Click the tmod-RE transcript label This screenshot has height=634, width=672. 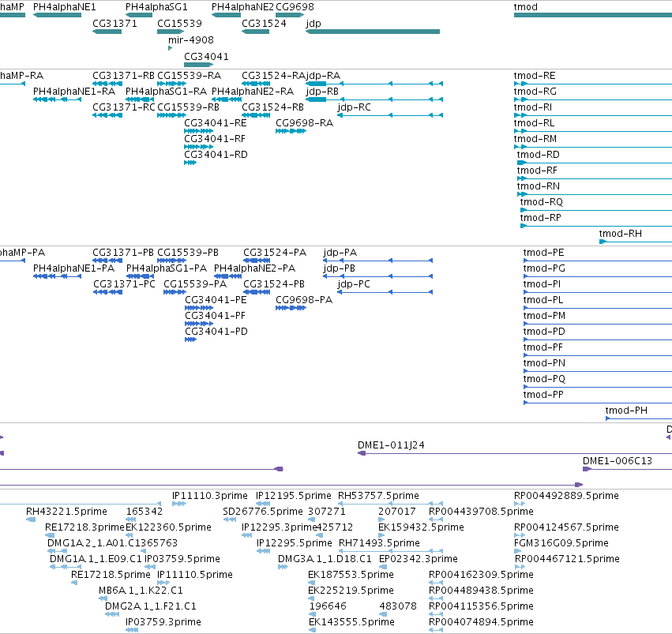[x=535, y=76]
